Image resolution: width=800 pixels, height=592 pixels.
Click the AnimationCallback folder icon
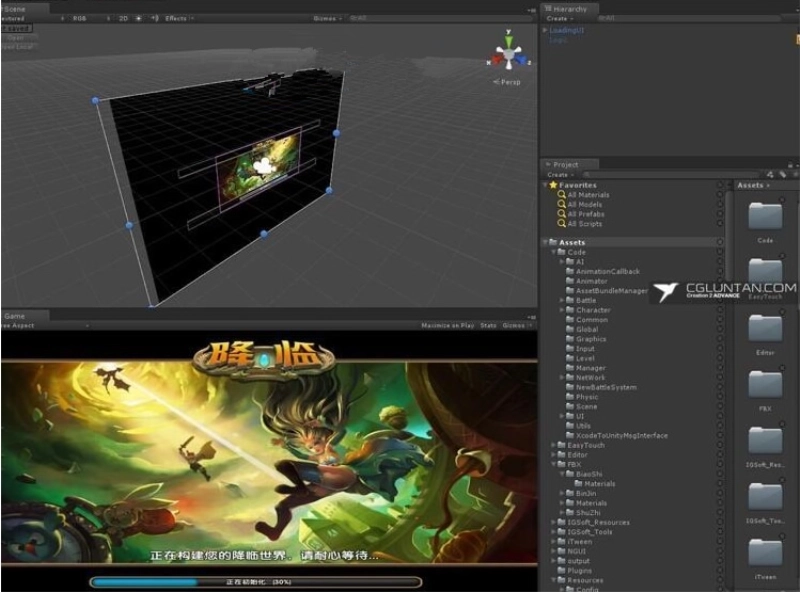click(570, 271)
